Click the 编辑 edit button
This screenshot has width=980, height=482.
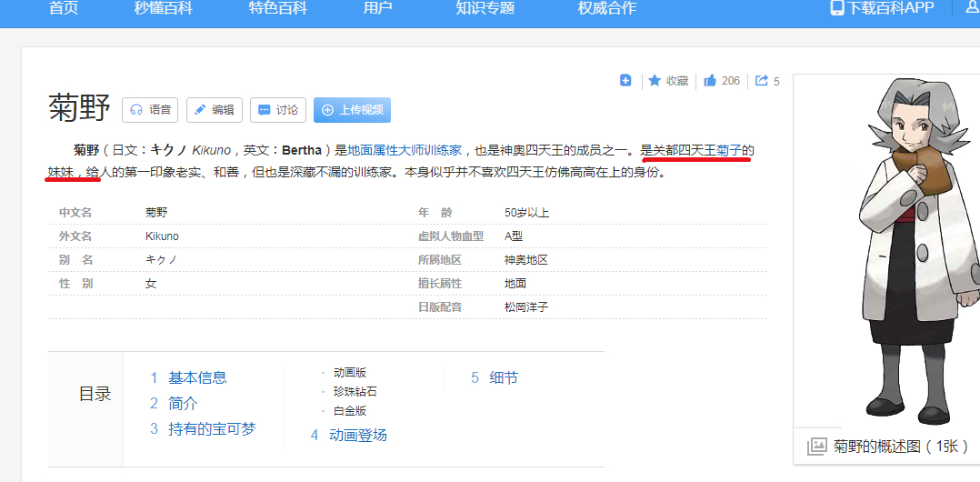[215, 110]
